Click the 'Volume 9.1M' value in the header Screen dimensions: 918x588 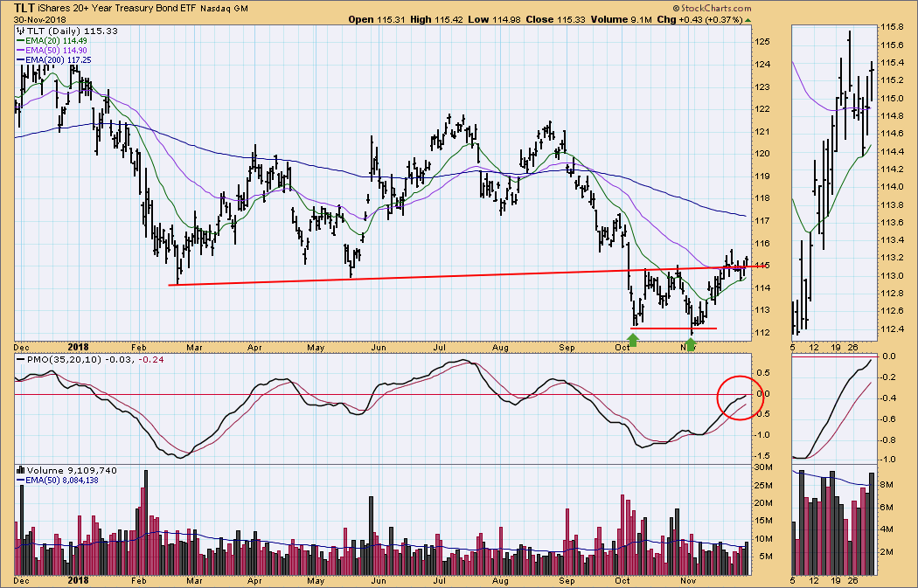pos(621,19)
